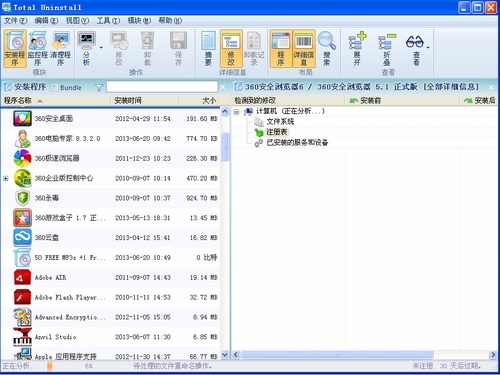Sort by 安装时间 column header
Image resolution: width=500 pixels, height=375 pixels.
tap(144, 100)
